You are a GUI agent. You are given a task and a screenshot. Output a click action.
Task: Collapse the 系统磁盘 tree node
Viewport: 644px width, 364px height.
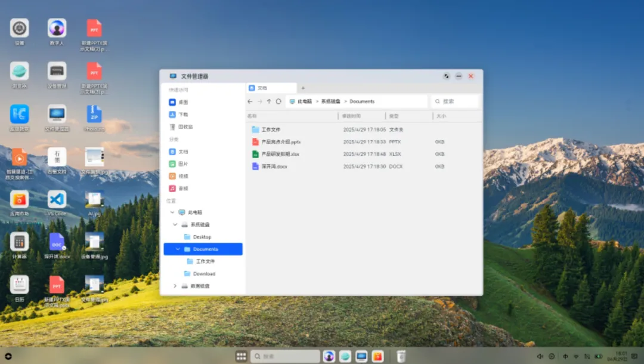(x=175, y=225)
